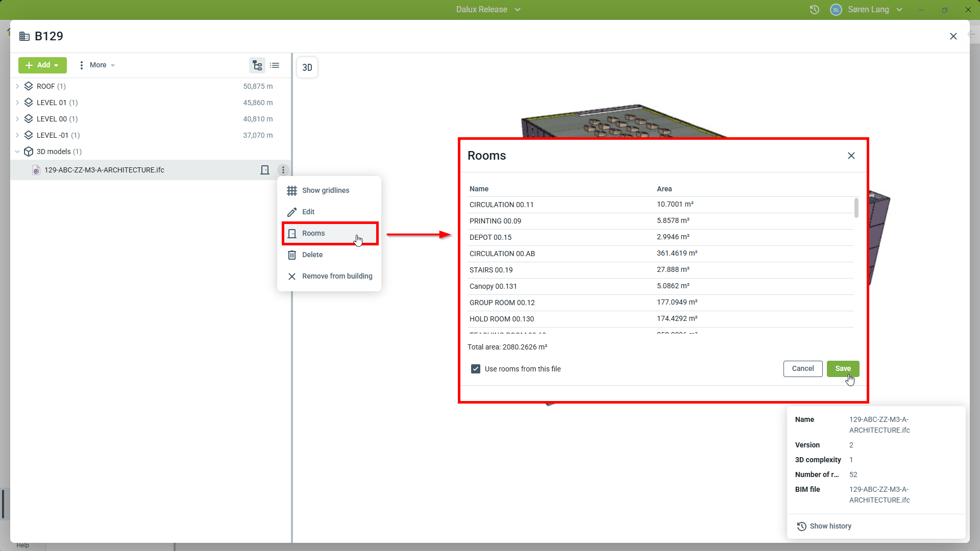
Task: Switch to flat list view icon
Action: (x=275, y=65)
